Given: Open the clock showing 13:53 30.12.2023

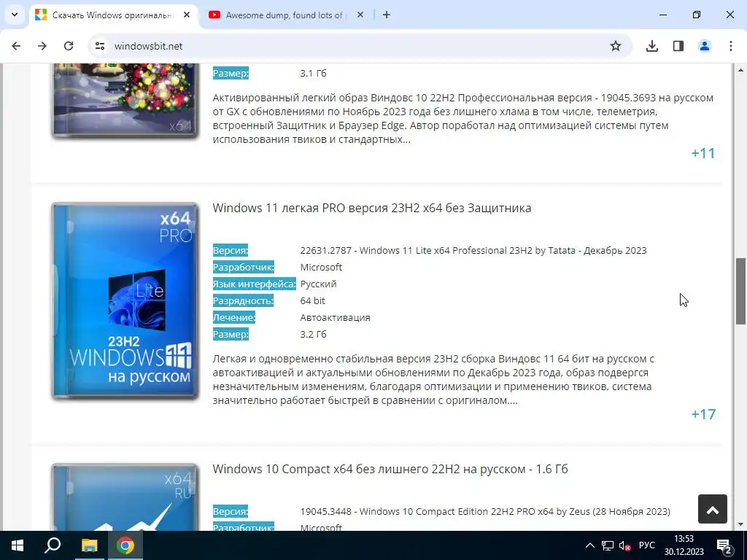Looking at the screenshot, I should (x=684, y=545).
